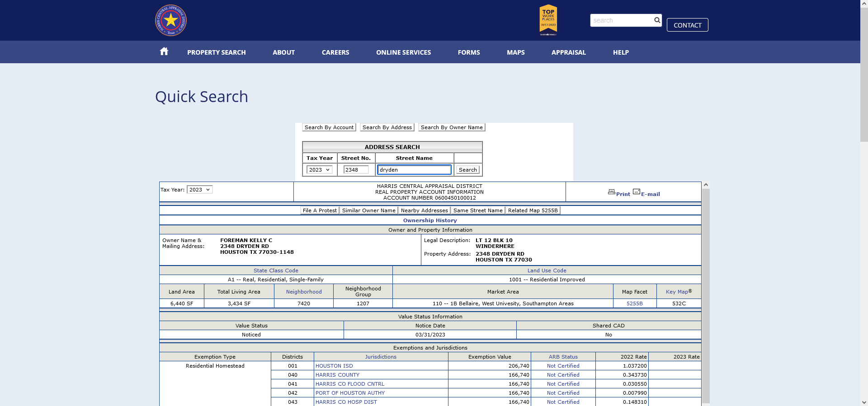This screenshot has width=868, height=406.
Task: Click Related Map 5255B button
Action: pos(533,210)
